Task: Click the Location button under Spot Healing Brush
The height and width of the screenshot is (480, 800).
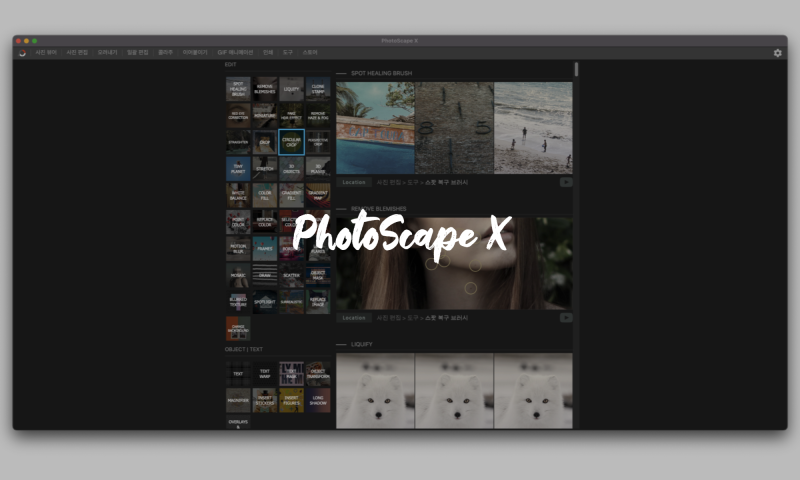Action: click(354, 182)
